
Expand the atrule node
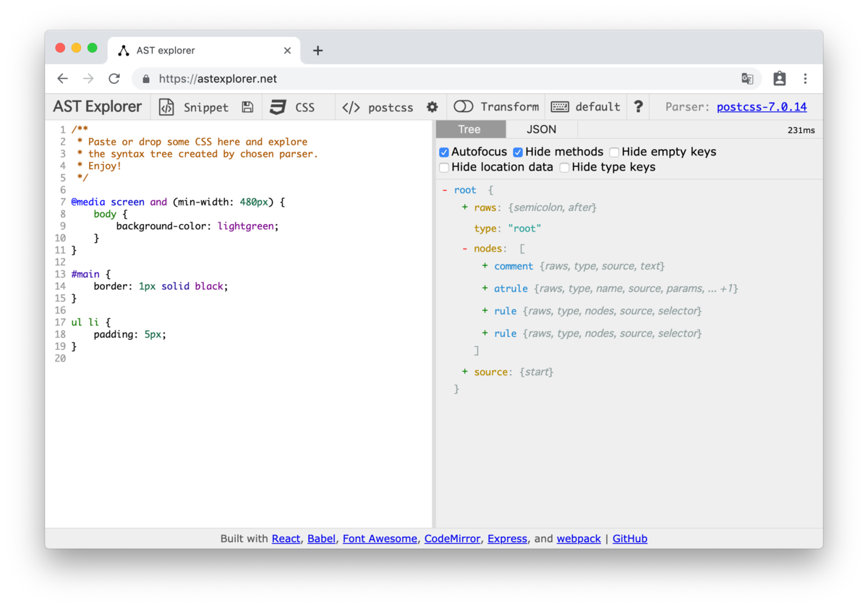click(485, 288)
